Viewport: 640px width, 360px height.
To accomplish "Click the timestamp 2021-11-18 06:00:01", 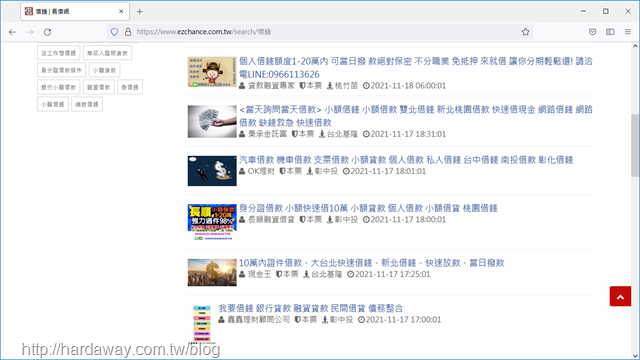I will (x=408, y=86).
